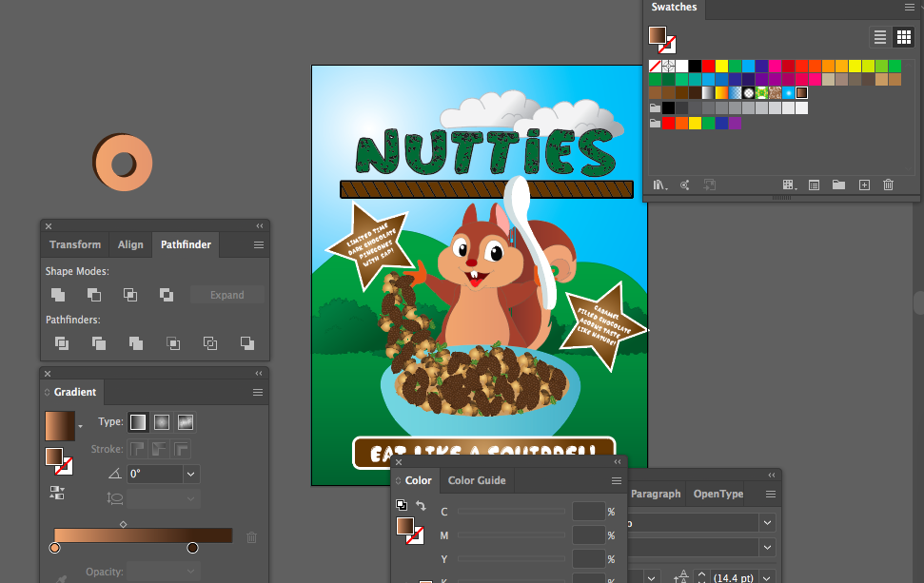Switch Swatches panel to list view
This screenshot has width=924, height=583.
pyautogui.click(x=879, y=37)
